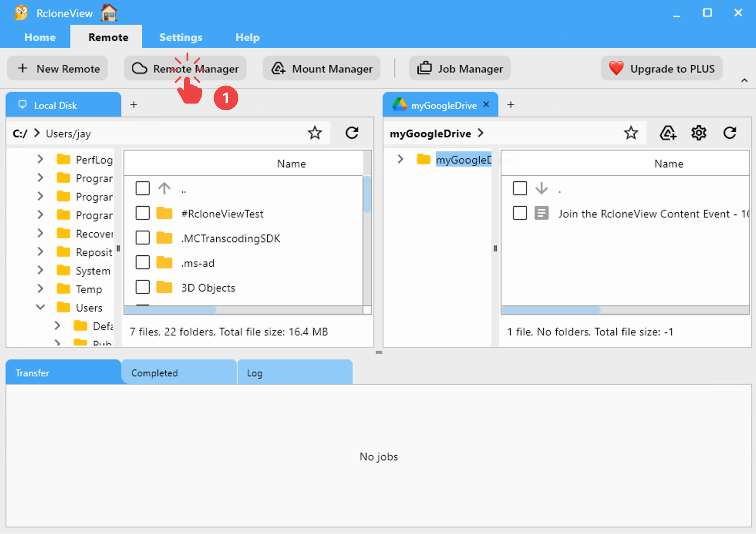
Task: Refresh the Local Disk file list
Action: [352, 133]
